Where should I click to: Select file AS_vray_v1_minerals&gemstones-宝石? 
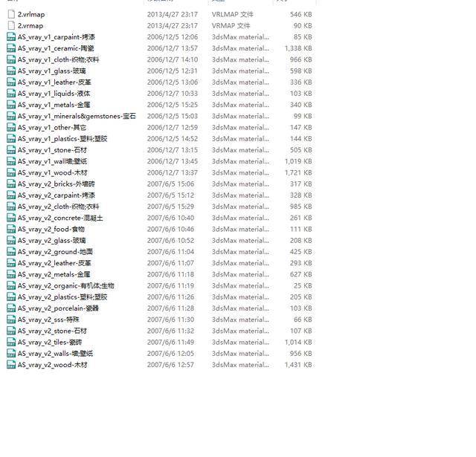[77, 116]
